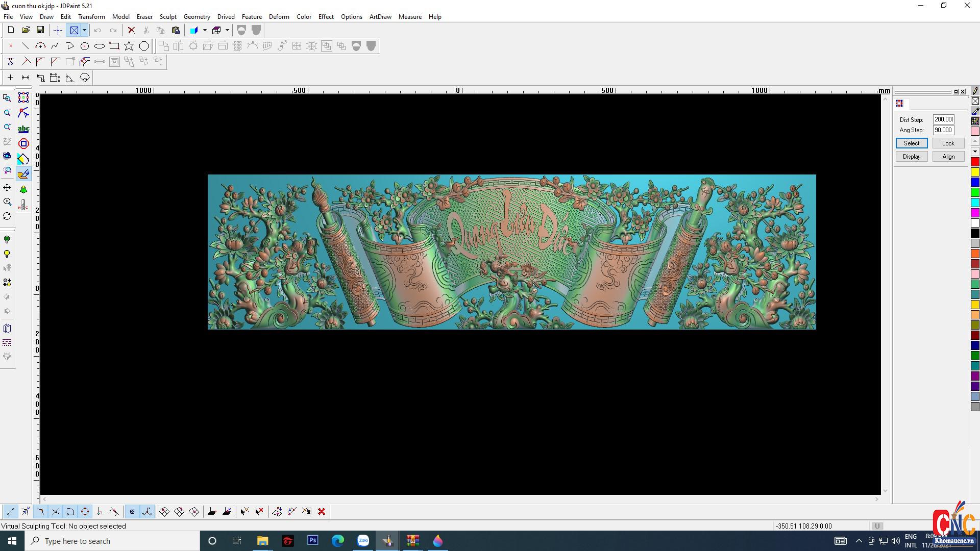
Task: Click the abc text tool
Action: pyautogui.click(x=23, y=129)
